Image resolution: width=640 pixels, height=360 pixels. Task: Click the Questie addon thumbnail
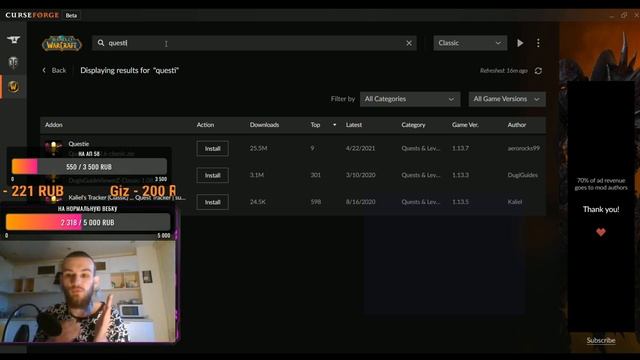(53, 147)
